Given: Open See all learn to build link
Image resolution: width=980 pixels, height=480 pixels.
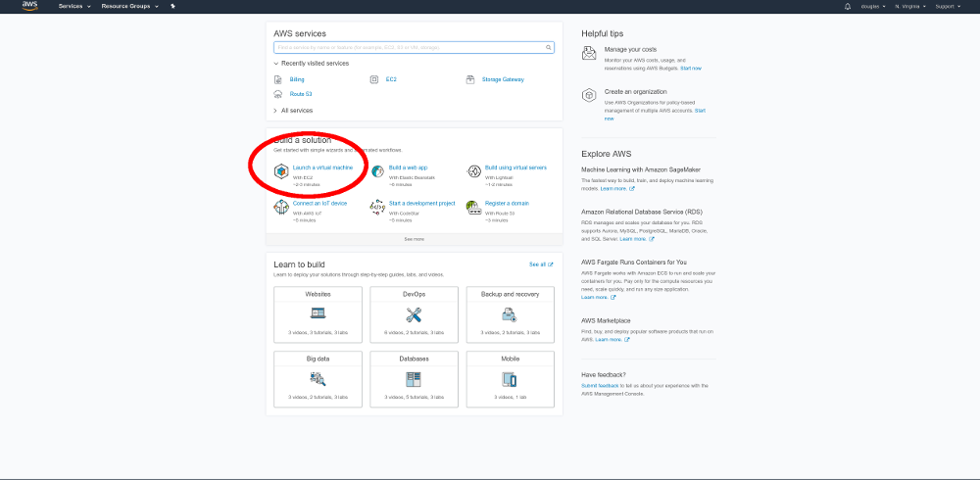Looking at the screenshot, I should [x=541, y=264].
